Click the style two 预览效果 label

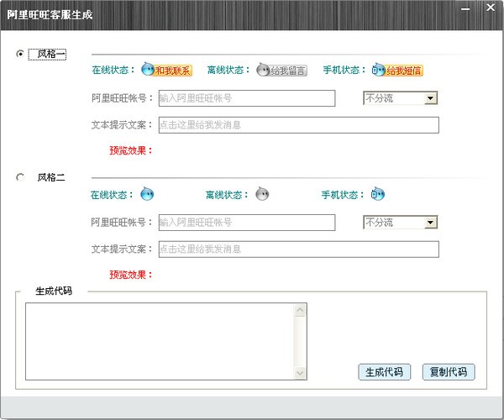click(130, 275)
